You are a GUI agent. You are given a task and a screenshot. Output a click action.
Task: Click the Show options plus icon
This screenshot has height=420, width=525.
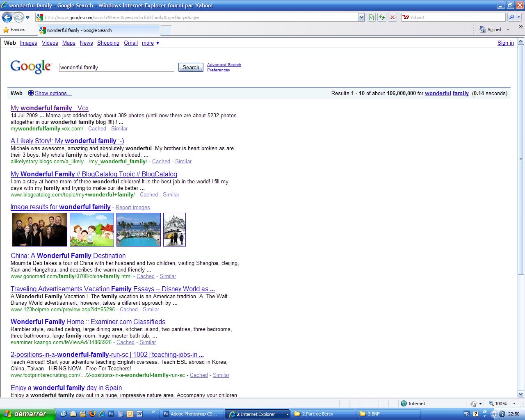point(31,93)
